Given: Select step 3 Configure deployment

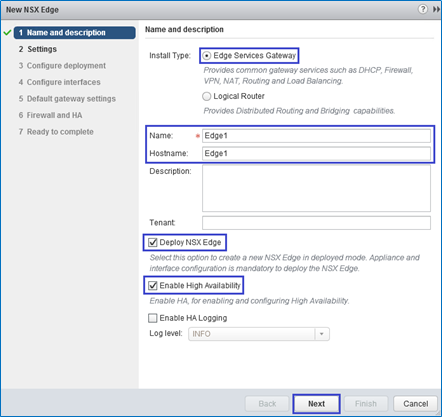Looking at the screenshot, I should click(x=62, y=66).
